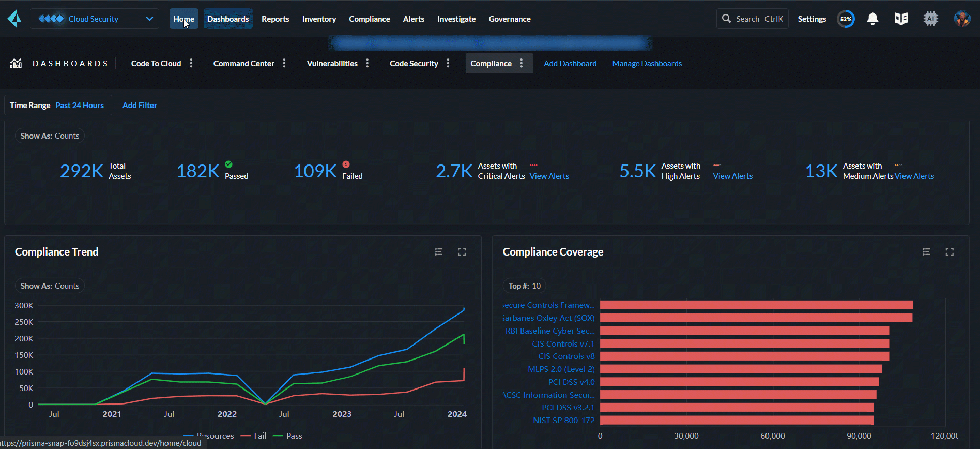The height and width of the screenshot is (449, 980).
Task: Toggle Pass series in chart legend
Action: pos(294,436)
